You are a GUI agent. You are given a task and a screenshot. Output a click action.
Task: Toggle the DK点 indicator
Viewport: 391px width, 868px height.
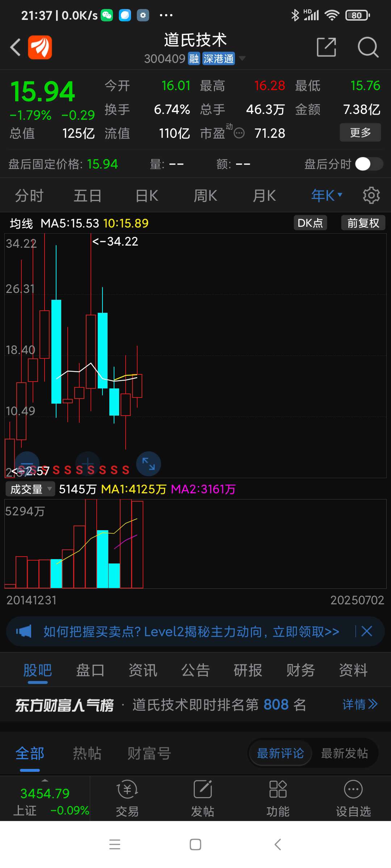point(310,223)
